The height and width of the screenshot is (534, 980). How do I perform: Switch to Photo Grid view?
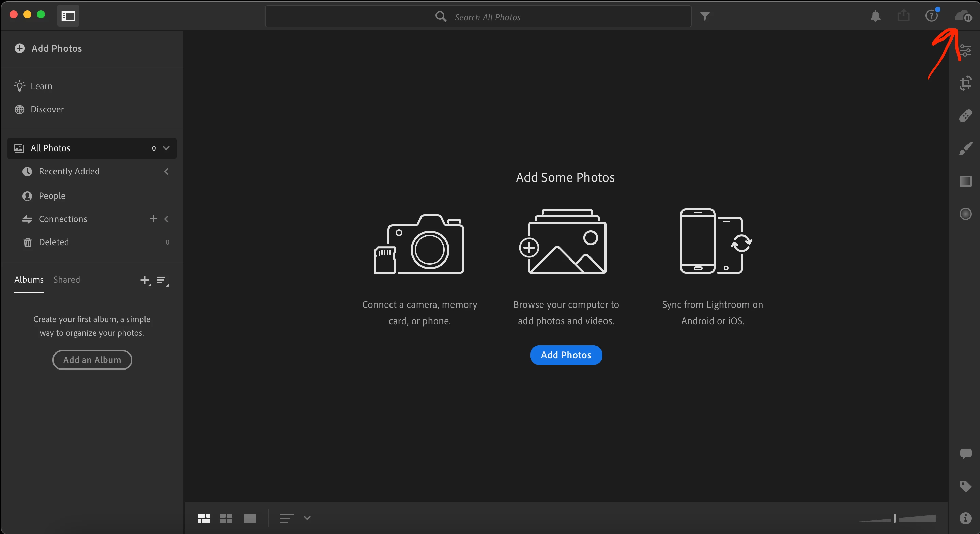(203, 518)
